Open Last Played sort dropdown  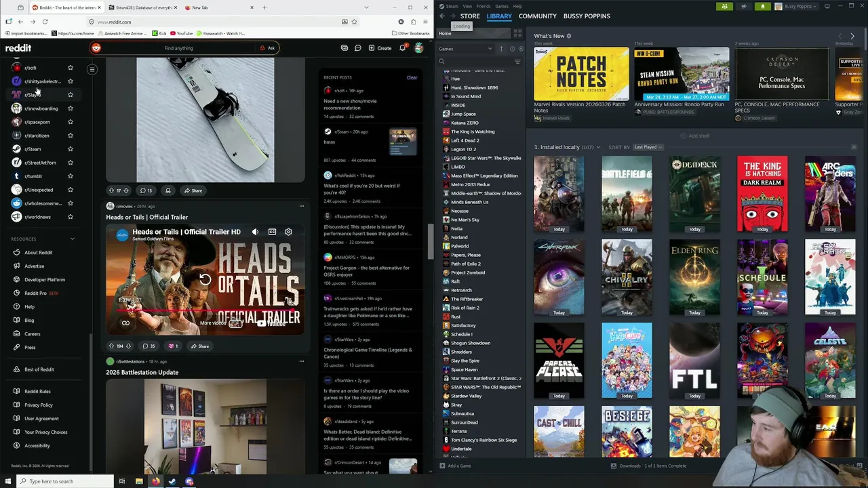tap(648, 147)
